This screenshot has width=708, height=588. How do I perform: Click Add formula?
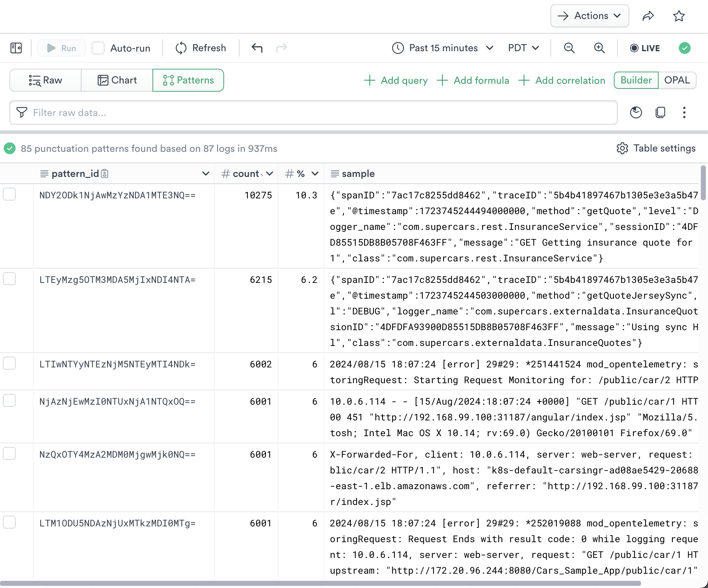pyautogui.click(x=473, y=80)
